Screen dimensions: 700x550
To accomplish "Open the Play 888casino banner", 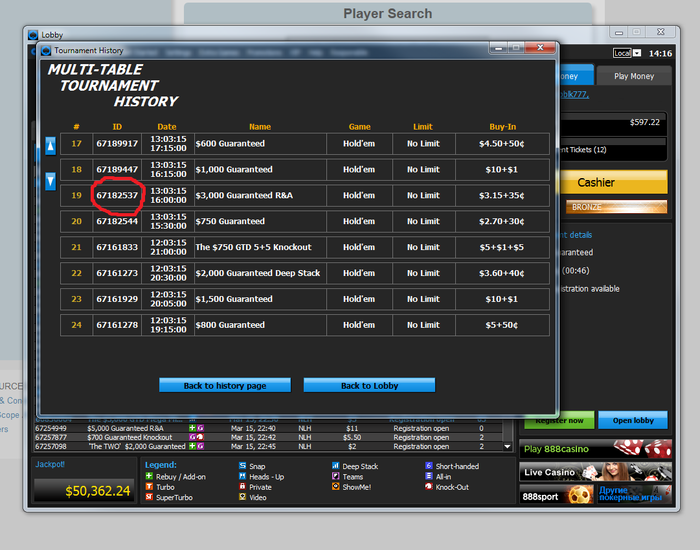I will [595, 449].
